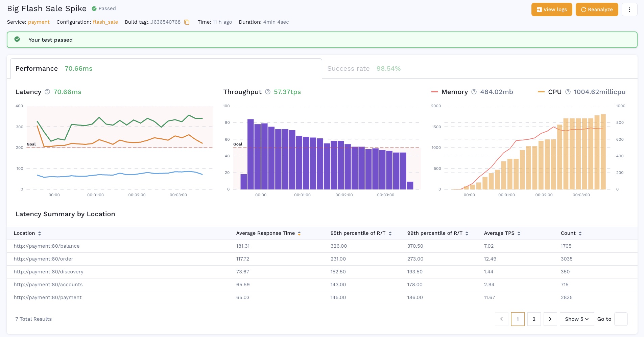Sort by 95th percentile of R/T
Image resolution: width=644 pixels, height=337 pixels.
(x=390, y=233)
